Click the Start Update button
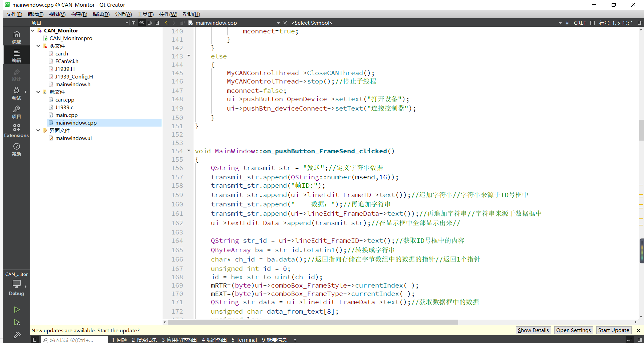 [613, 330]
